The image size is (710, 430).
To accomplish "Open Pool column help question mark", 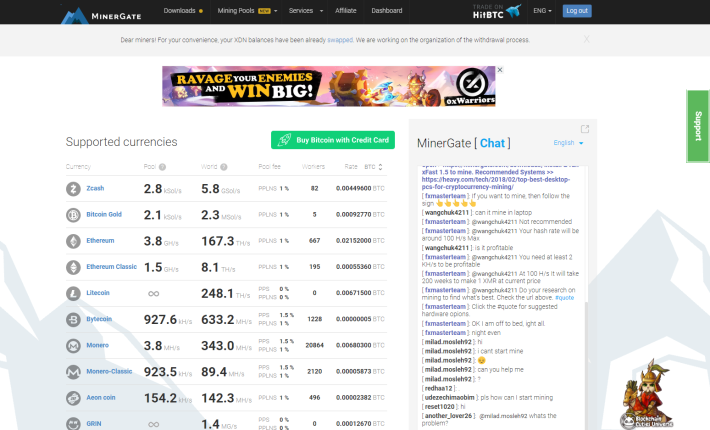I will click(162, 167).
